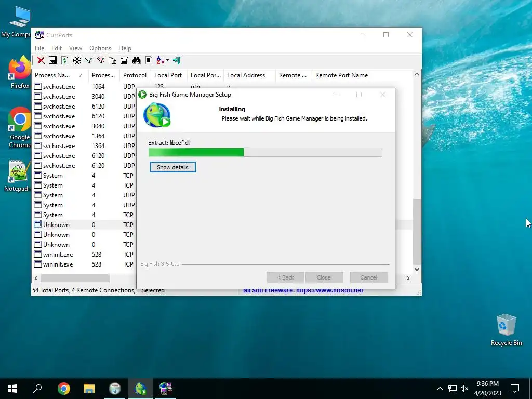
Task: Click the A-Z sort toolbar icon
Action: [160, 60]
